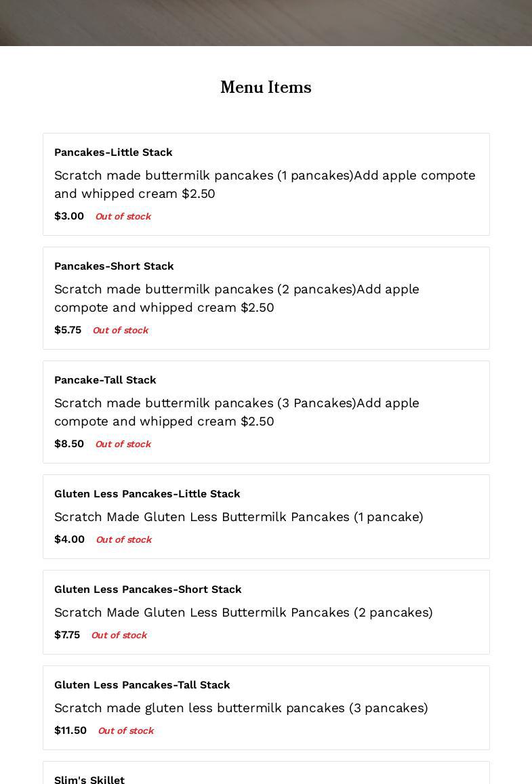Image resolution: width=532 pixels, height=784 pixels.
Task: Click the $3.00 price of Little Stack
Action: (x=69, y=216)
